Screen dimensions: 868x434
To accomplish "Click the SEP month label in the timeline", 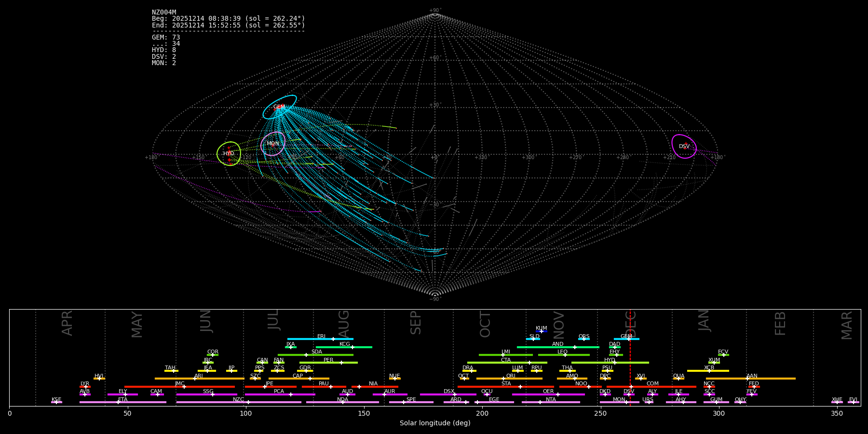I will 416,323.
